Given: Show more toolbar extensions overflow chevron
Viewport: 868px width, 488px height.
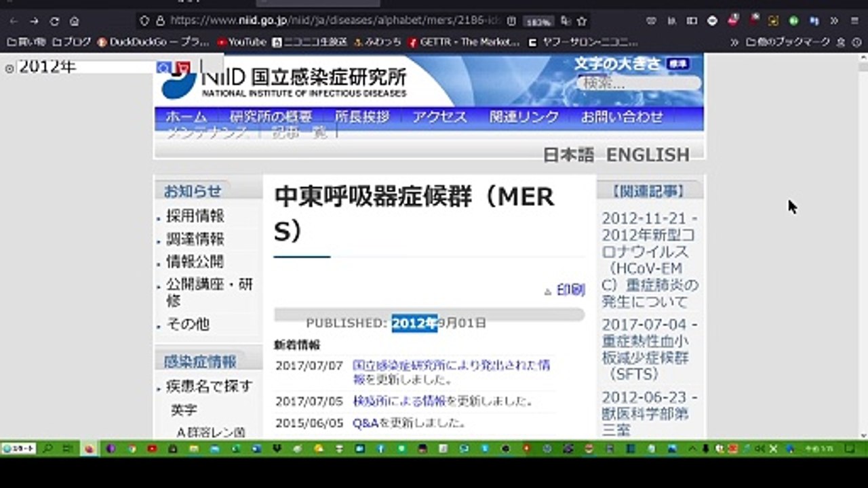Looking at the screenshot, I should tap(834, 21).
